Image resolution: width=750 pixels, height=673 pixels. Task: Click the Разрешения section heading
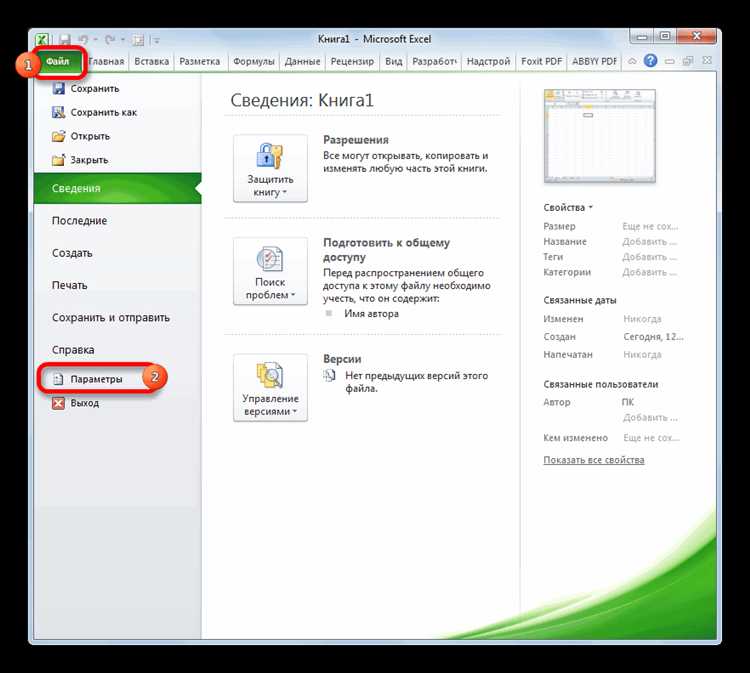pos(356,140)
